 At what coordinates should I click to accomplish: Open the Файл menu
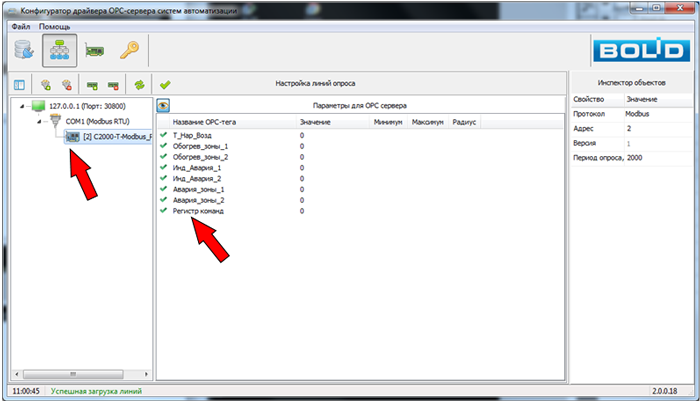[x=20, y=26]
